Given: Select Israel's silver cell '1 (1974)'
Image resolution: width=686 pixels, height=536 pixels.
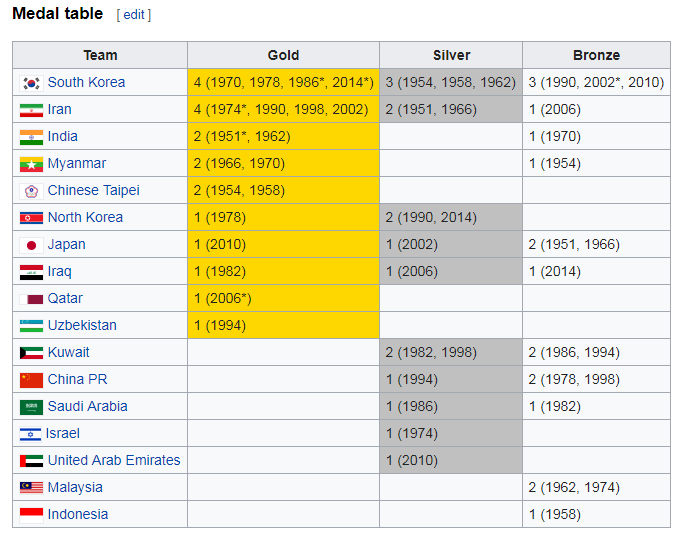Looking at the screenshot, I should click(x=451, y=434).
